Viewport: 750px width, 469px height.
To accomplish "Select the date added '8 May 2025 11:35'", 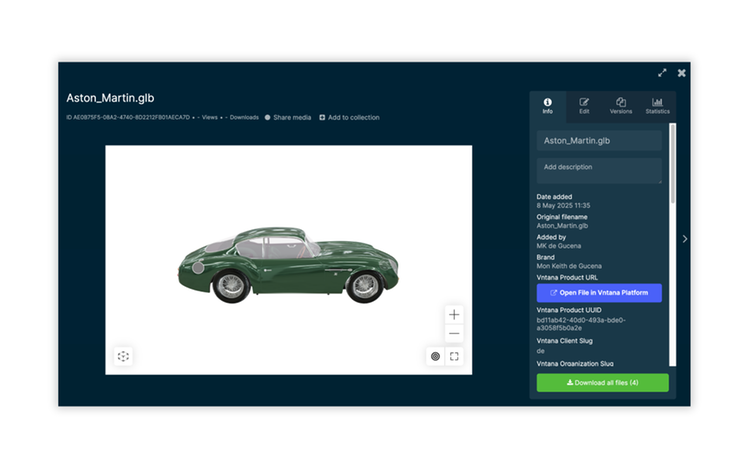I will click(x=563, y=206).
